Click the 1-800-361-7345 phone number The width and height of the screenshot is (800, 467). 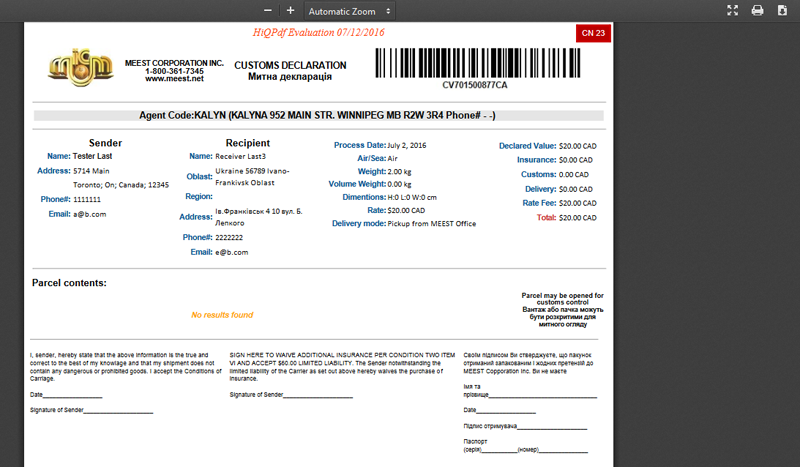174,71
